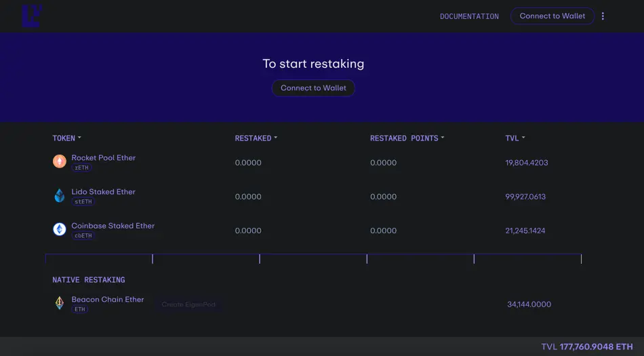Click TVL value 19,804.4203
644x356 pixels.
[x=527, y=163]
